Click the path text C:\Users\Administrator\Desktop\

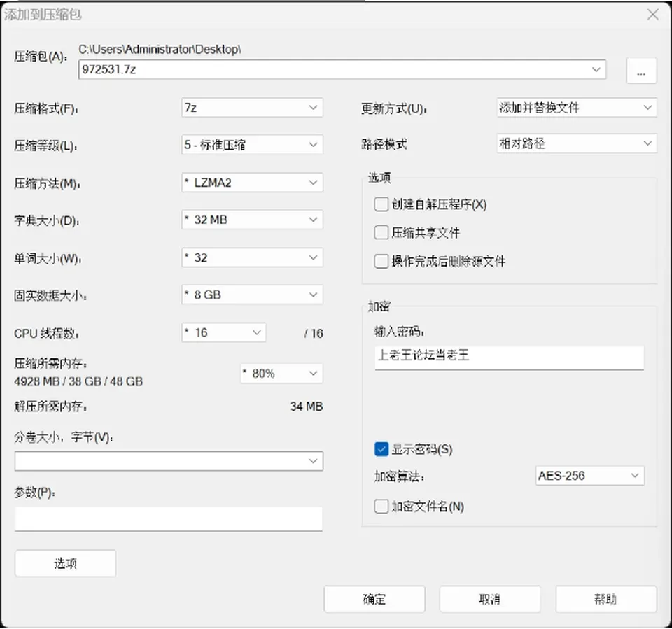tap(160, 49)
